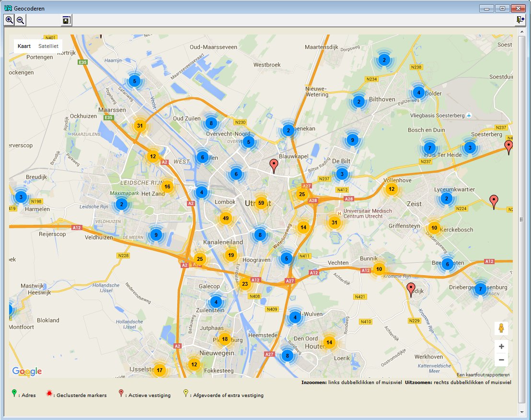Open the blue cluster of 9 above De Bilt
The image size is (531, 420).
pos(353,140)
